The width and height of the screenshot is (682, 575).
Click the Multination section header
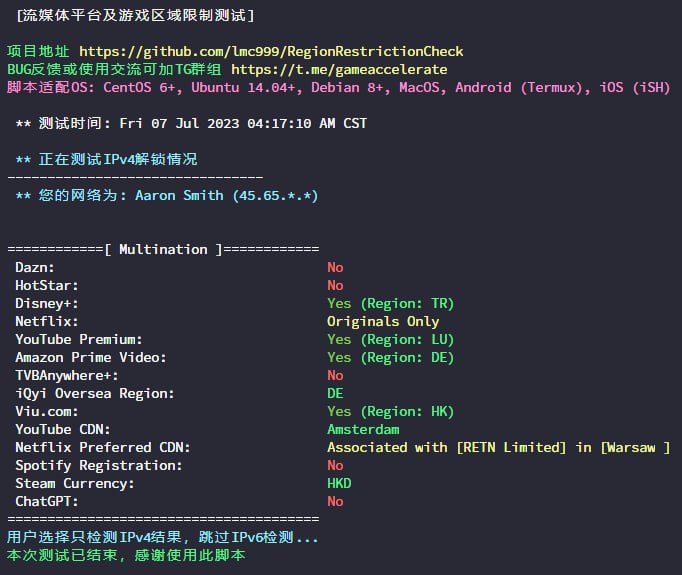coord(163,249)
